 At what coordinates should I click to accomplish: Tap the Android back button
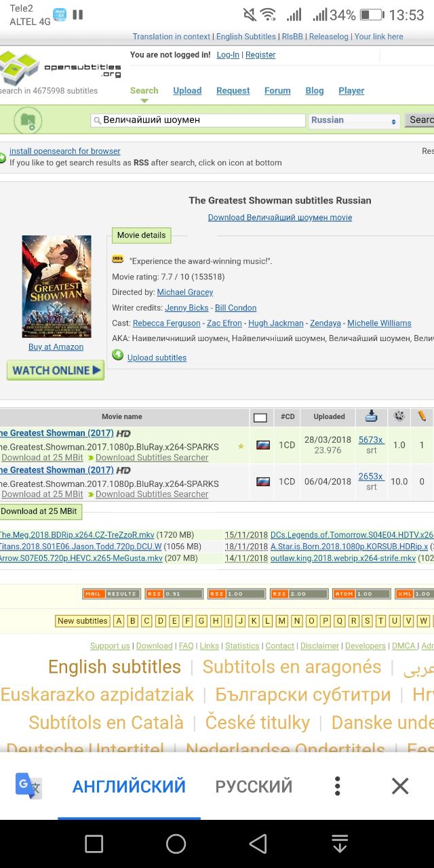258,844
